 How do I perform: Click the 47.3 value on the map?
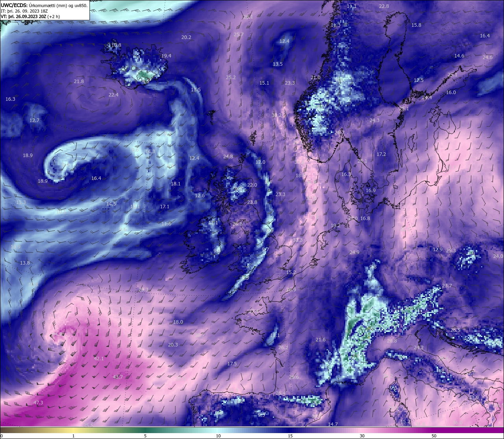coord(38,403)
